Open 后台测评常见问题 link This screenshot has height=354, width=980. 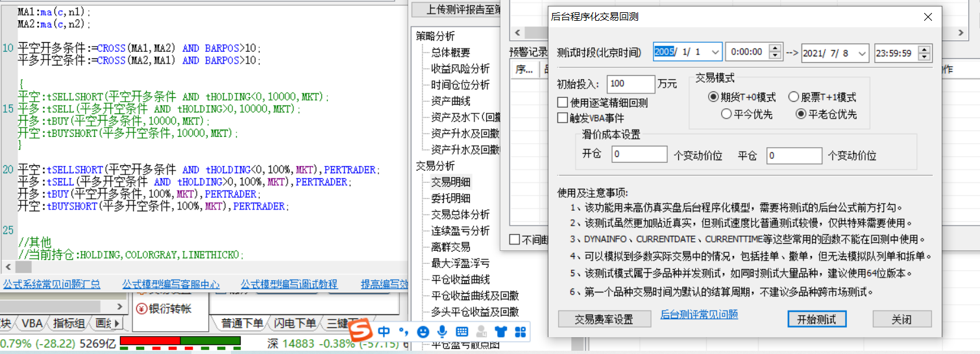point(699,314)
